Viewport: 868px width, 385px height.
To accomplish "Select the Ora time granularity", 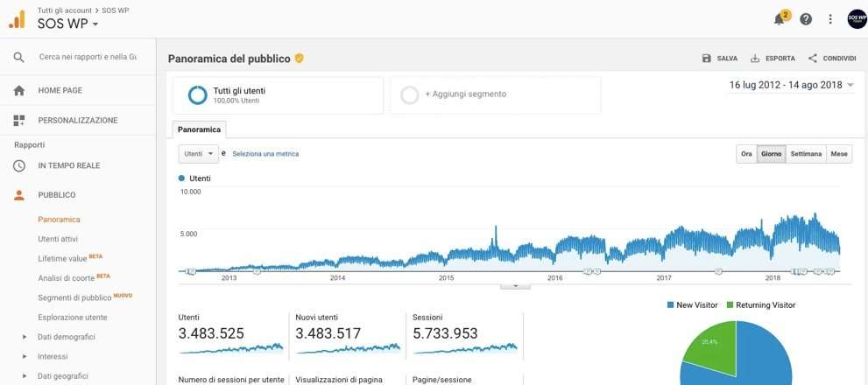I will (746, 154).
